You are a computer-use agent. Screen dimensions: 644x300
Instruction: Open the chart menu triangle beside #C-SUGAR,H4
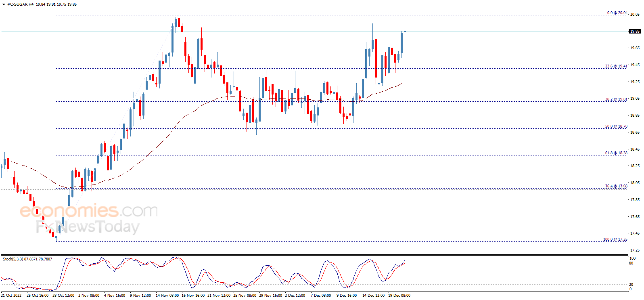(4, 4)
